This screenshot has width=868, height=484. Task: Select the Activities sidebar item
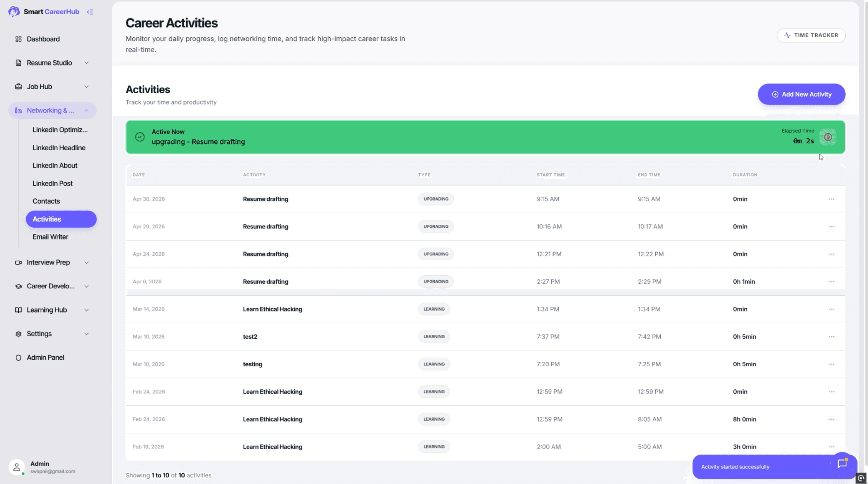(x=61, y=219)
